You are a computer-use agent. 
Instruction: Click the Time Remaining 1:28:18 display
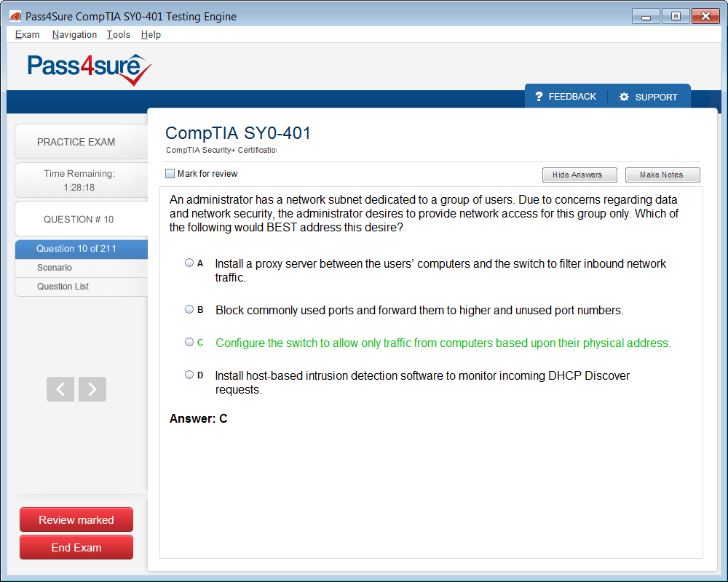pos(82,180)
